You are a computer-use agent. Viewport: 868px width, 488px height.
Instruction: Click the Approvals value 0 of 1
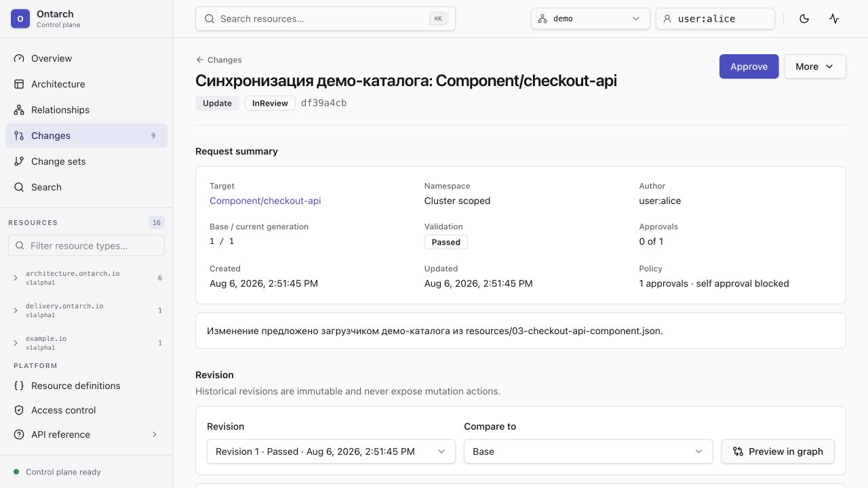pyautogui.click(x=651, y=241)
